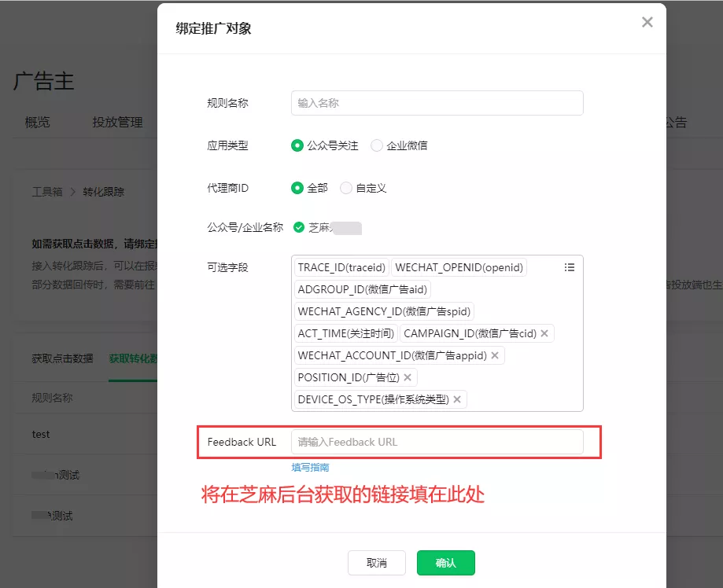The width and height of the screenshot is (723, 588).
Task: Remove the WECHAT_ACCOUNT_ID(微信广告appid) field tag
Action: [494, 355]
